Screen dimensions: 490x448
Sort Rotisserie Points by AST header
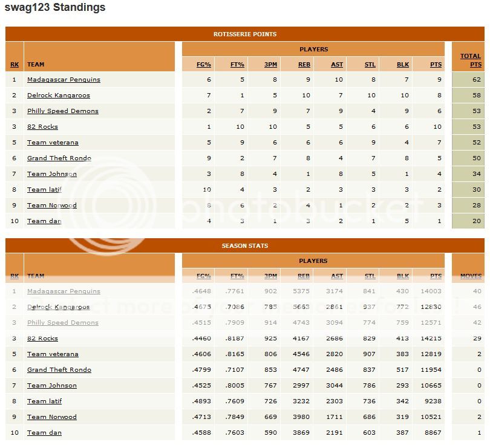337,64
